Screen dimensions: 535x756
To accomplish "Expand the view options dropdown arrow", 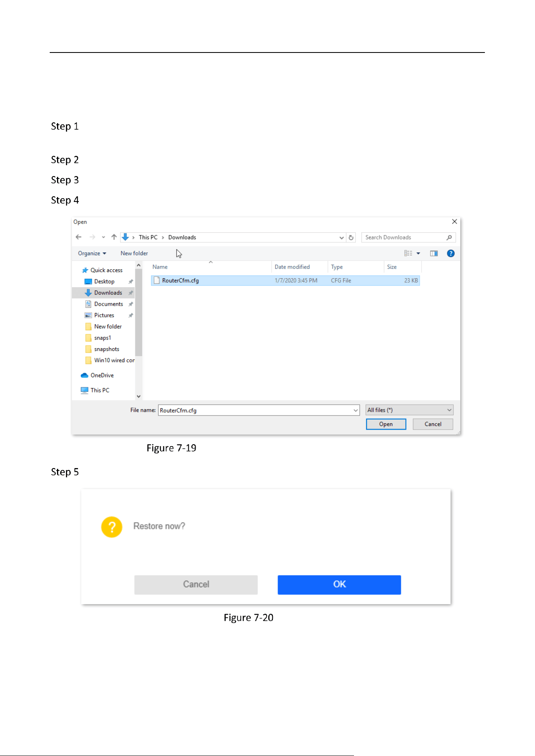I will [418, 253].
